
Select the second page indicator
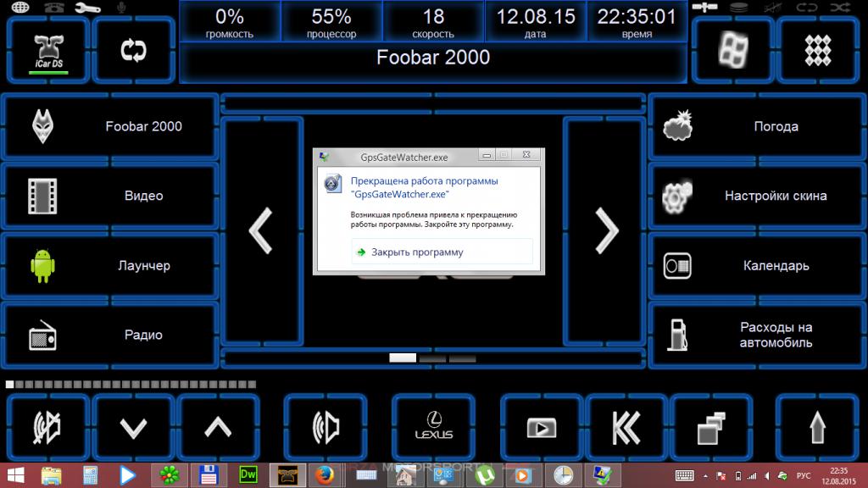tap(432, 358)
